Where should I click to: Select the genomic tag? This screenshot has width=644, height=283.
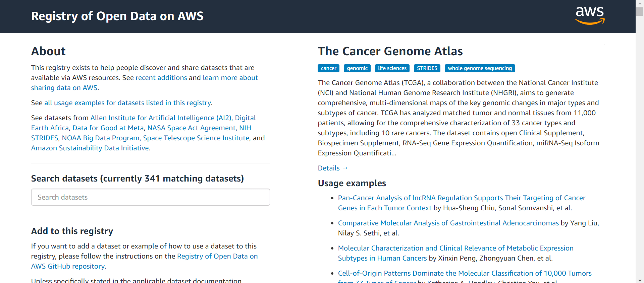click(x=357, y=68)
